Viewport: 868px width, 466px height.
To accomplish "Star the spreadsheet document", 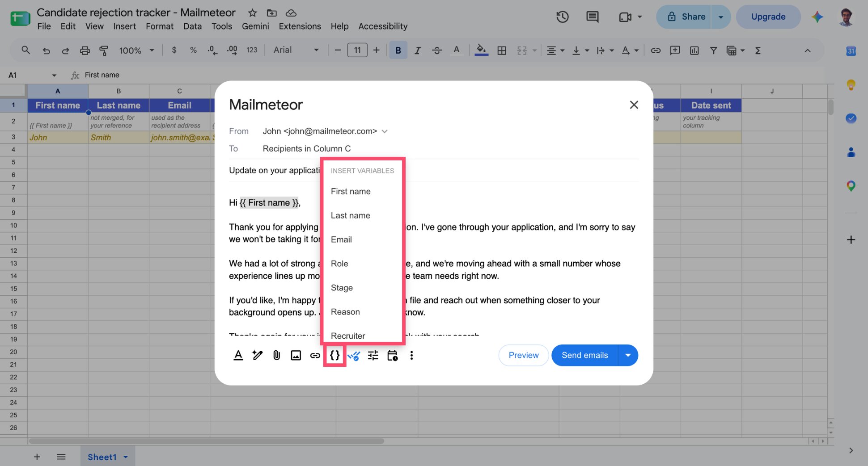I will [252, 13].
